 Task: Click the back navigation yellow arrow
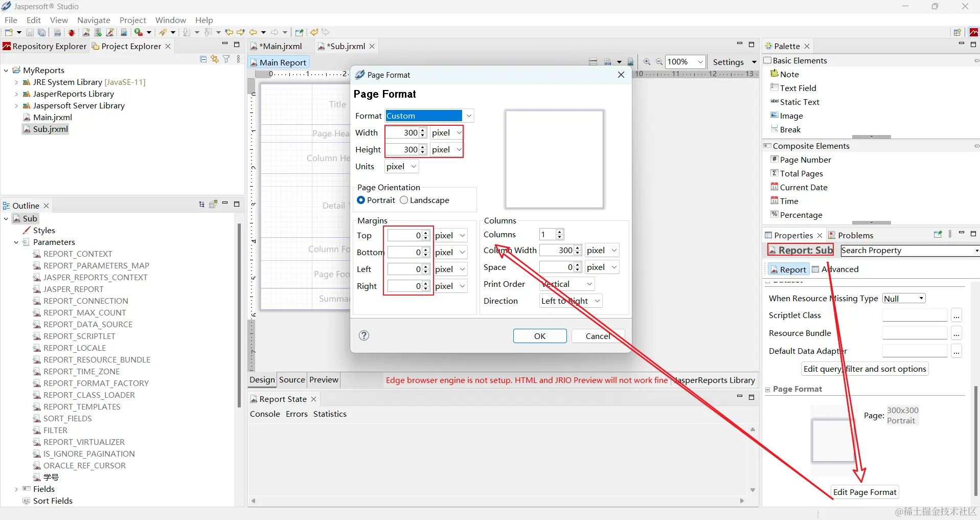[253, 32]
